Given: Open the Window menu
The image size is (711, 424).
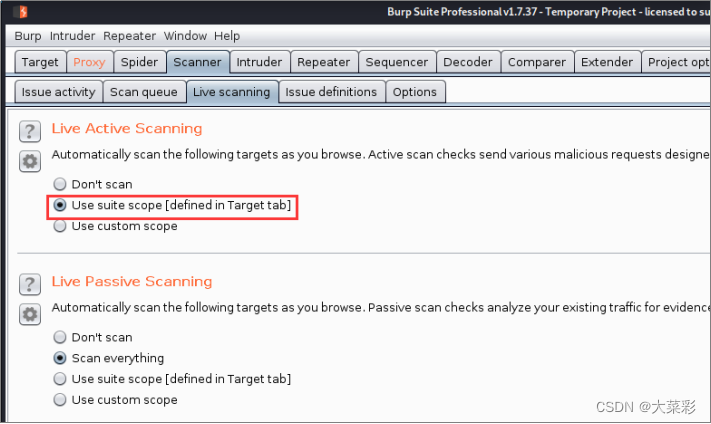Looking at the screenshot, I should tap(185, 36).
